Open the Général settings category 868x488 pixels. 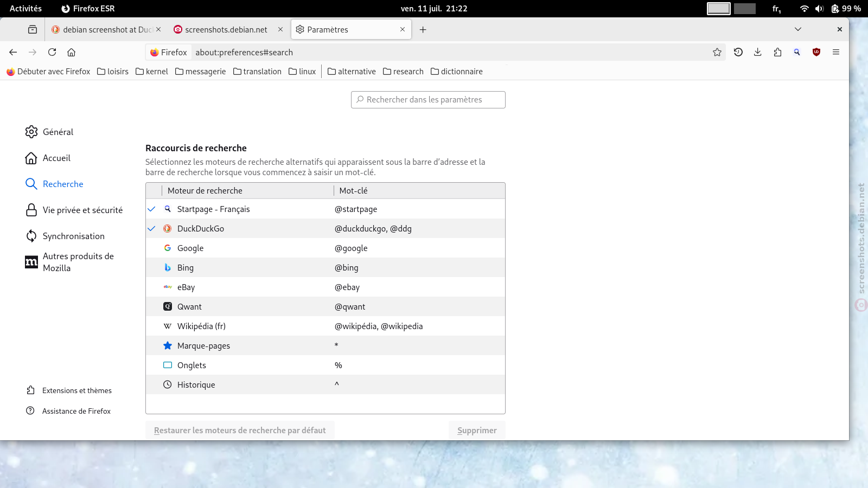coord(49,132)
